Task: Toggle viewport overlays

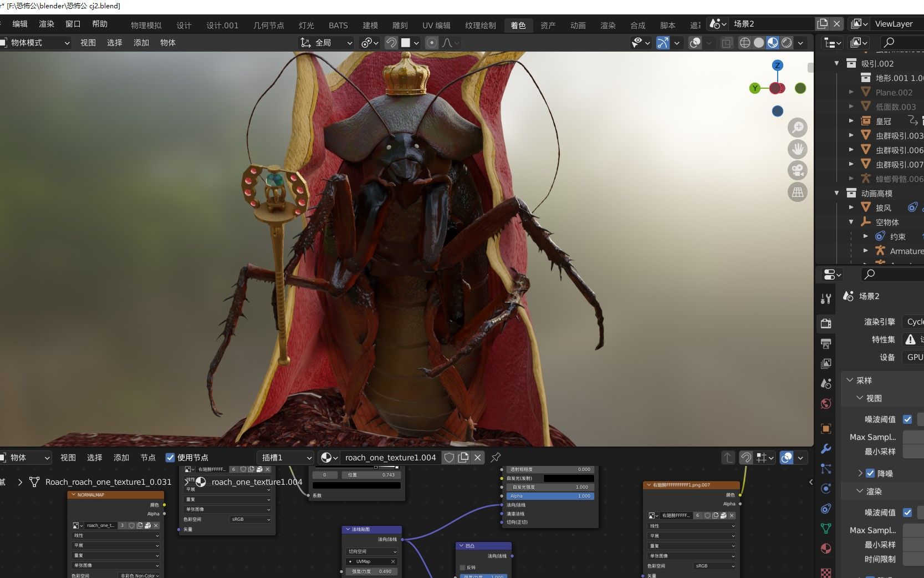Action: click(695, 43)
